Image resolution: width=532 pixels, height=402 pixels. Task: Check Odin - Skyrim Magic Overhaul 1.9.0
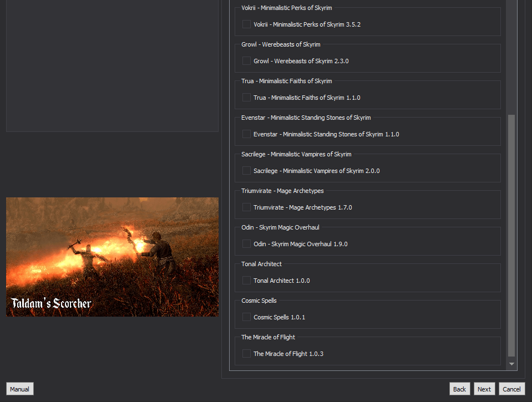pyautogui.click(x=246, y=244)
